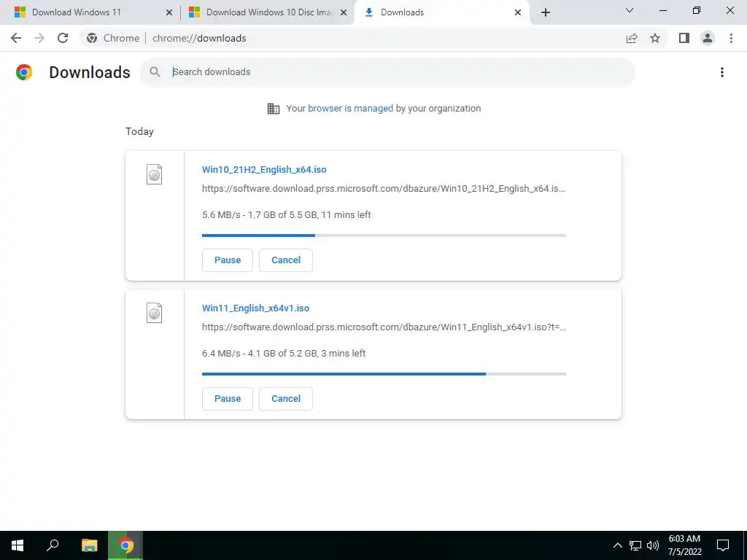Image resolution: width=747 pixels, height=560 pixels.
Task: Select the Downloads tab
Action: tap(441, 12)
